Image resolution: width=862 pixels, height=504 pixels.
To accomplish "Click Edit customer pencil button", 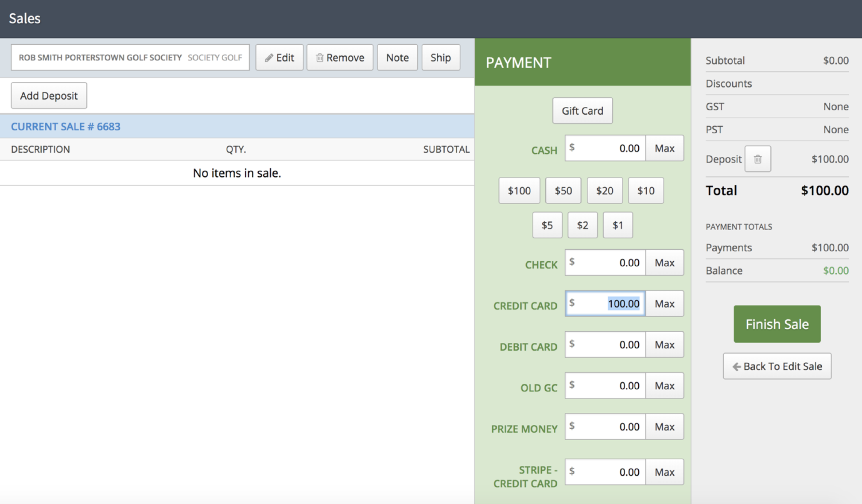I will [x=279, y=58].
